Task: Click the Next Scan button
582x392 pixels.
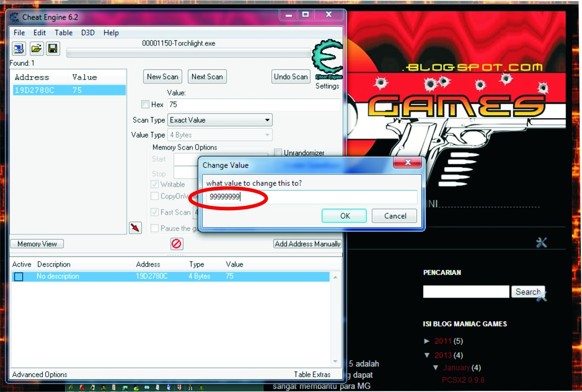Action: 207,77
